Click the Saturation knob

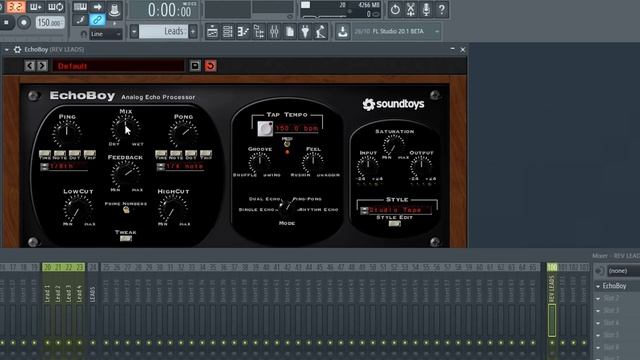click(x=393, y=145)
